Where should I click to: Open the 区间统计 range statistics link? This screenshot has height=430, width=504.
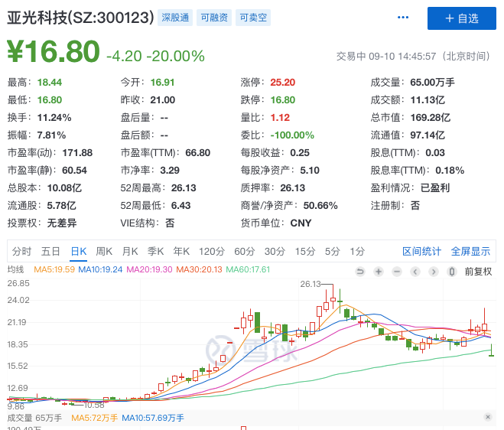421,251
